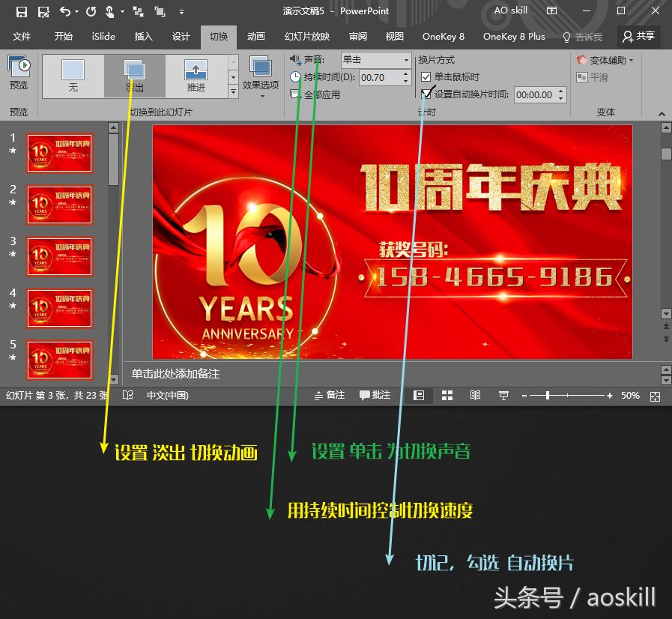672x619 pixels.
Task: Open the OneKey 8 Plus tab
Action: (x=516, y=36)
